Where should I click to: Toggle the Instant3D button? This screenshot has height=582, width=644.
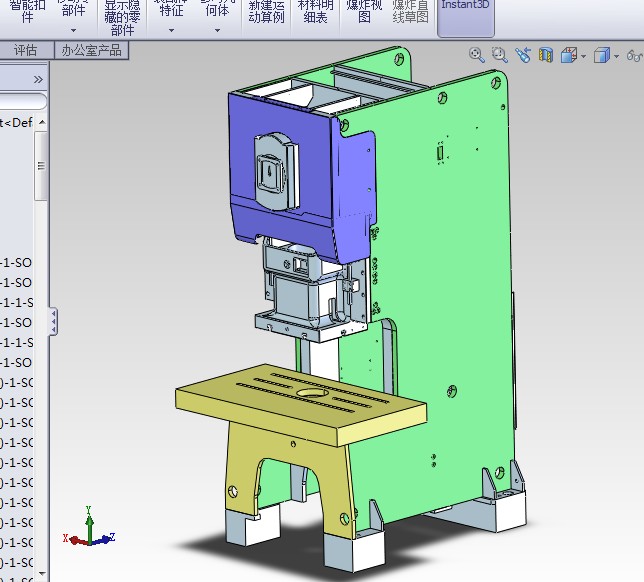tap(466, 17)
